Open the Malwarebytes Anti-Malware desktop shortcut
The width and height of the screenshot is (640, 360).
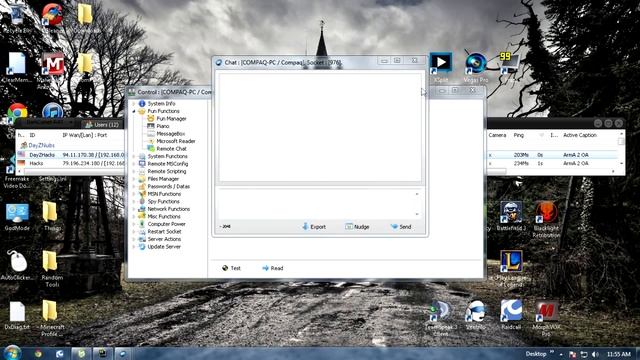pyautogui.click(x=52, y=69)
